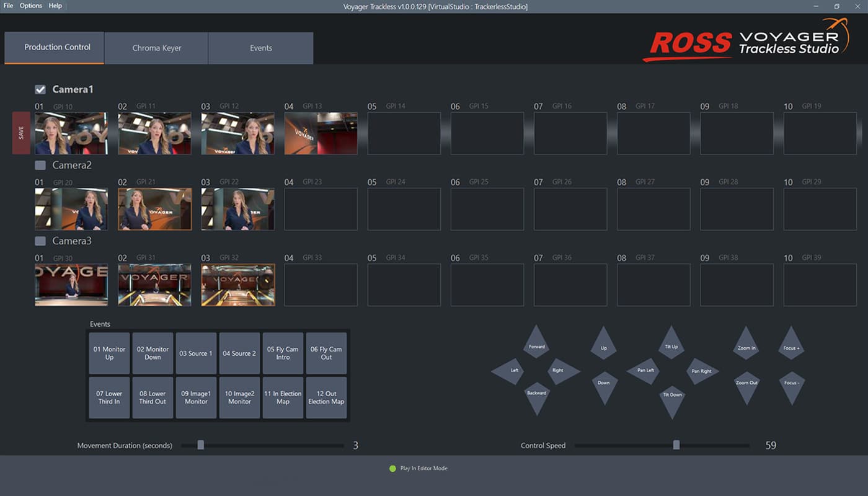Screen dimensions: 868x496
Task: Select Camera2 preset 01 thumbnail
Action: 71,209
